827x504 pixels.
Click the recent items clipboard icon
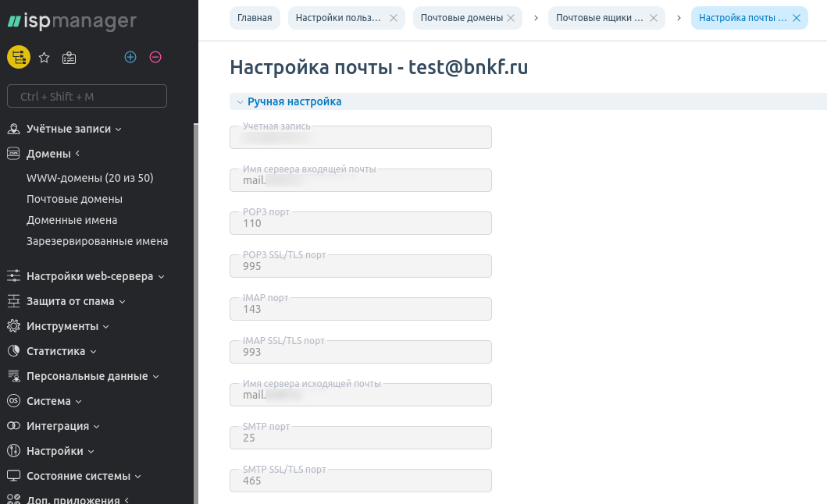[x=70, y=57]
